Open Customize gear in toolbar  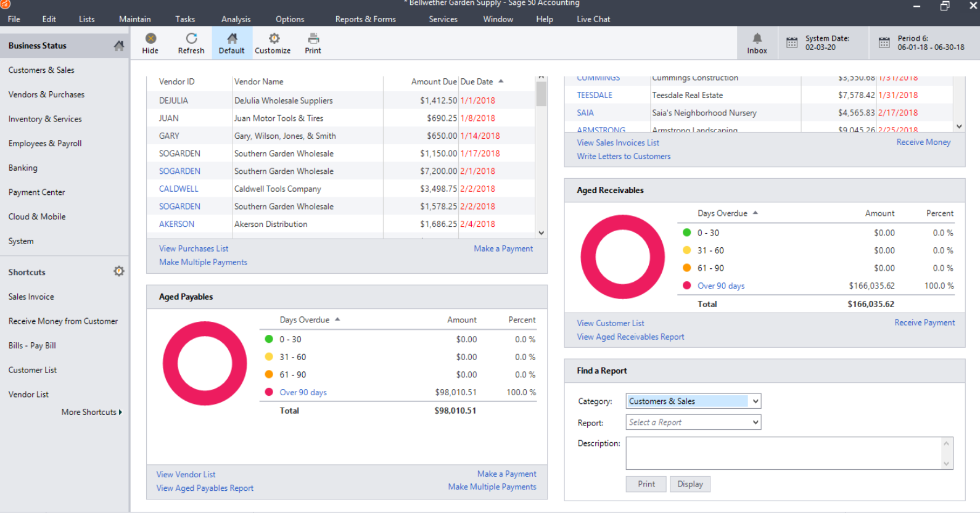273,39
